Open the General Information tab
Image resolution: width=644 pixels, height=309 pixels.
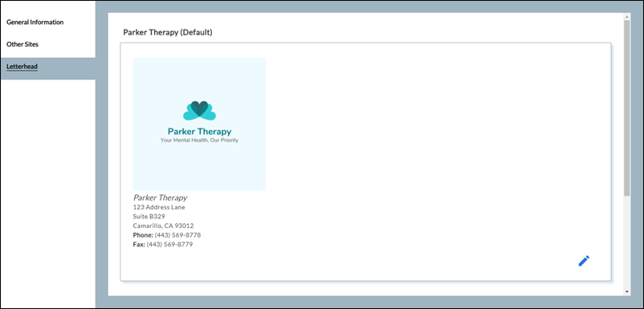point(35,22)
